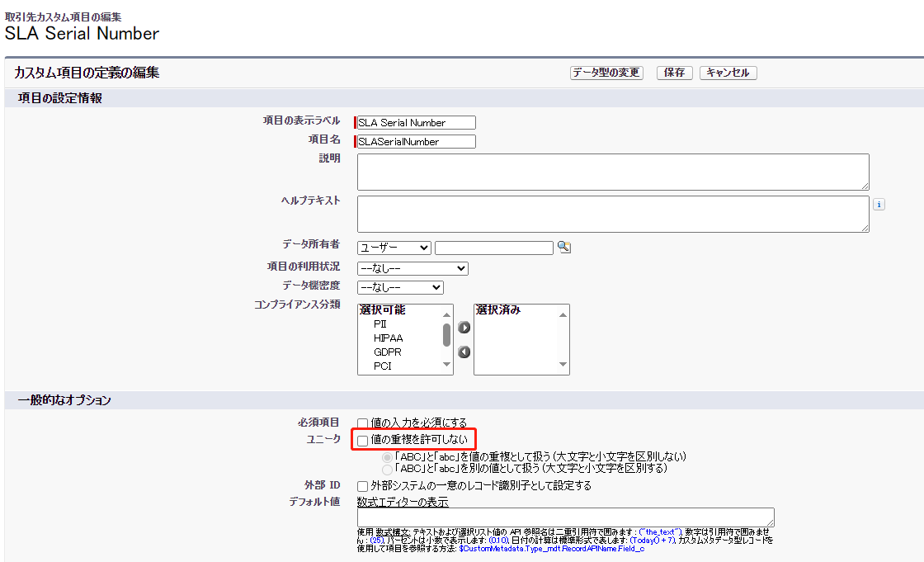Open the データ所有者 ユーザー dropdown

(x=394, y=248)
